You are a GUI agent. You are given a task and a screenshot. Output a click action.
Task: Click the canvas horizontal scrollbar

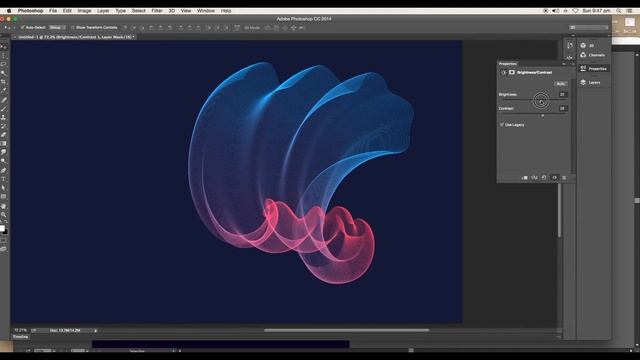click(347, 330)
